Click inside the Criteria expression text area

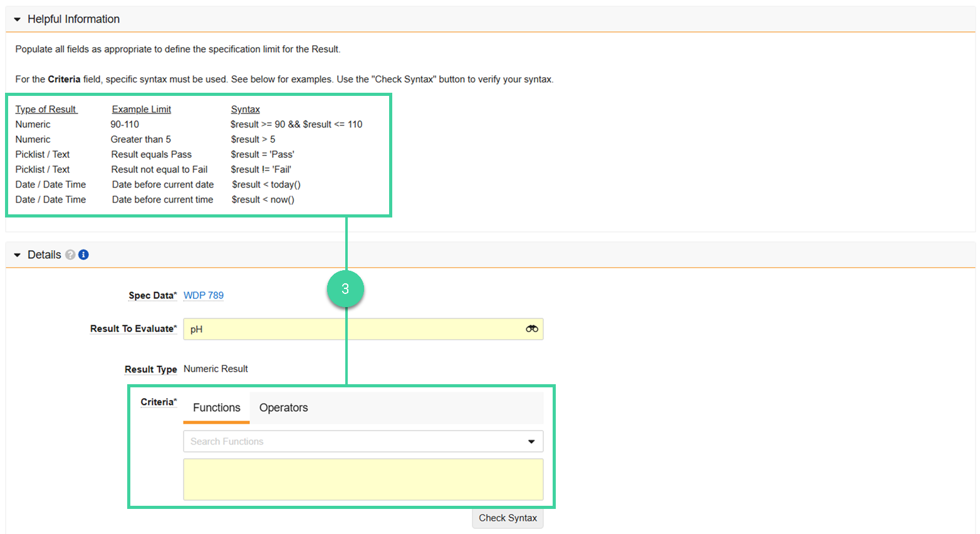point(363,478)
